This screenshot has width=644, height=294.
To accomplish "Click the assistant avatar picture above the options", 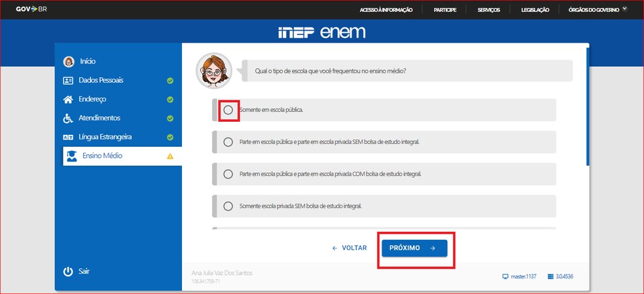I will point(214,71).
